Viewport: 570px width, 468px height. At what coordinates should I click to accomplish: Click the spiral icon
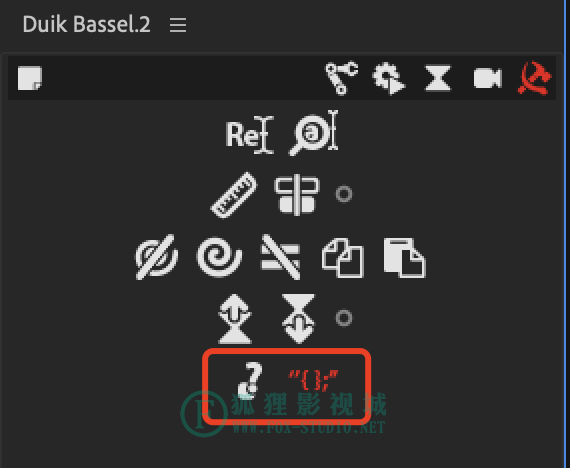(219, 257)
